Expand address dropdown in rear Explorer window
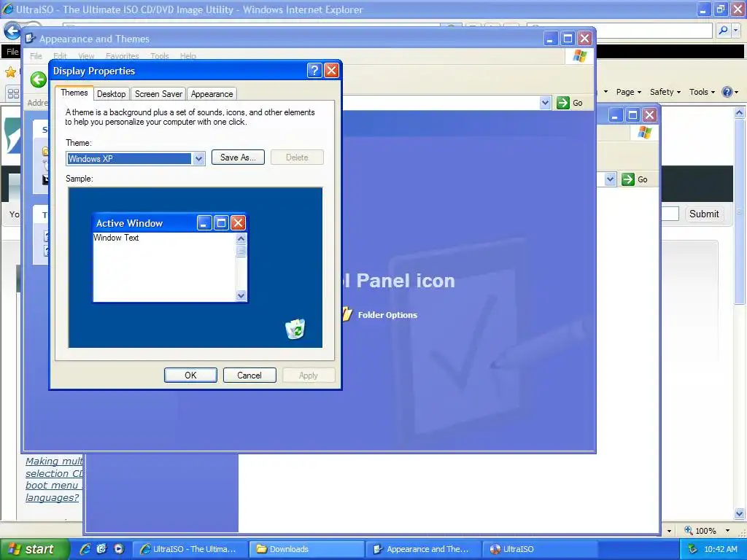This screenshot has height=560, width=747. click(611, 179)
